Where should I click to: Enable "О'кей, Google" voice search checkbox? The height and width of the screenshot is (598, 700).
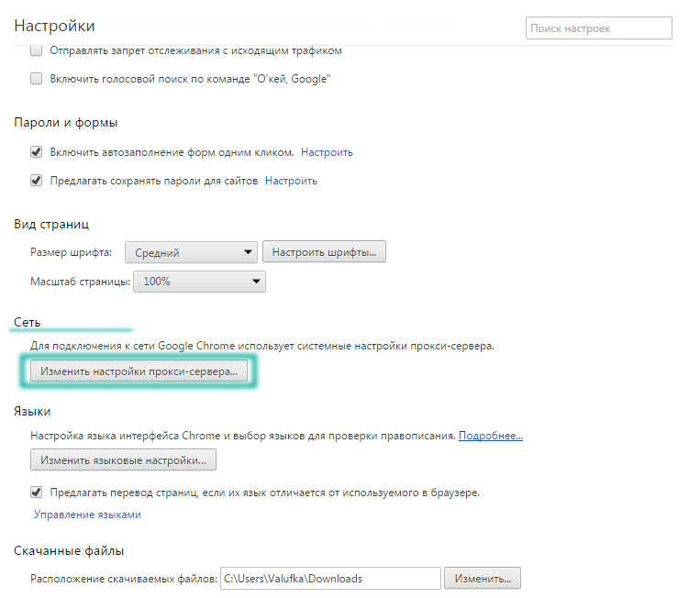(x=36, y=79)
